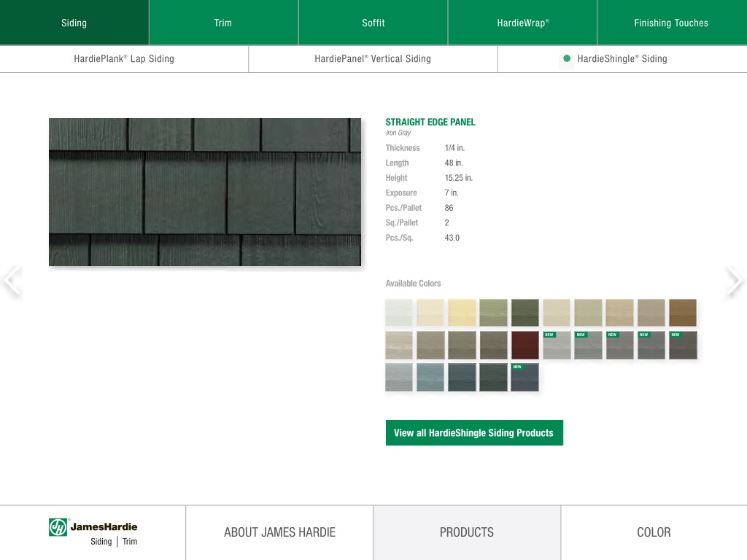Choose the pale gray swatch starting the third row
This screenshot has height=560, width=747.
(x=399, y=377)
